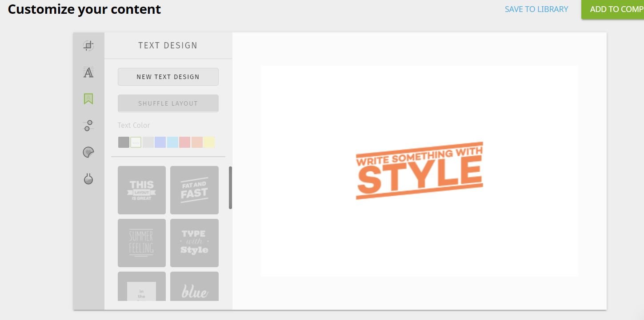Choose the pink text color swatch
The width and height of the screenshot is (644, 320).
185,142
